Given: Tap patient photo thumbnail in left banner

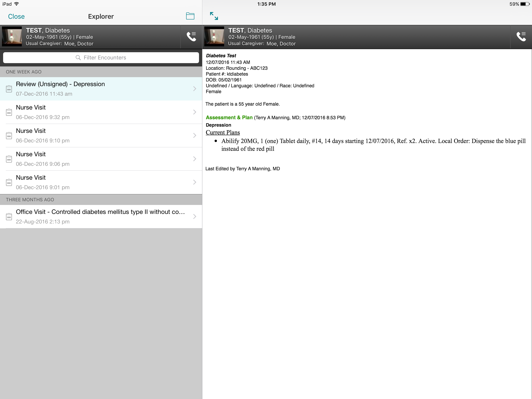Looking at the screenshot, I should (x=12, y=37).
